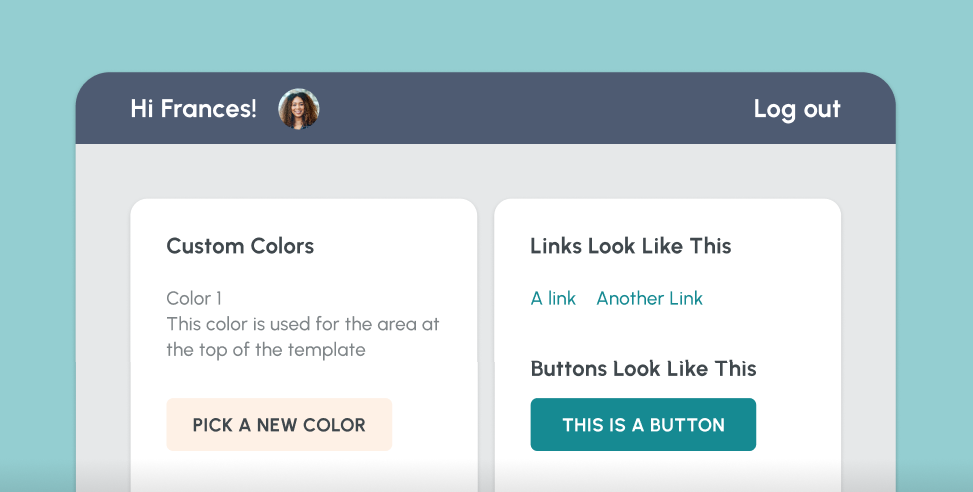973x492 pixels.
Task: Select the "Buttons Look Like This" heading
Action: click(643, 368)
